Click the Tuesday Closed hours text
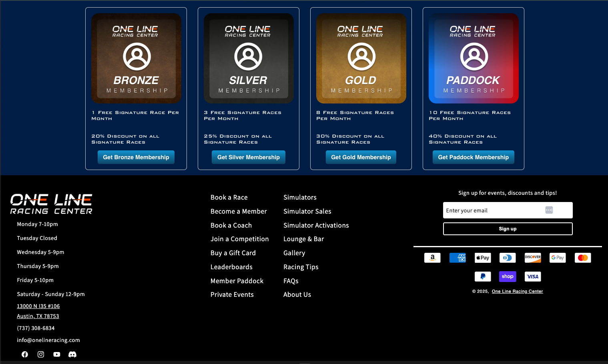This screenshot has width=608, height=364. (37, 238)
